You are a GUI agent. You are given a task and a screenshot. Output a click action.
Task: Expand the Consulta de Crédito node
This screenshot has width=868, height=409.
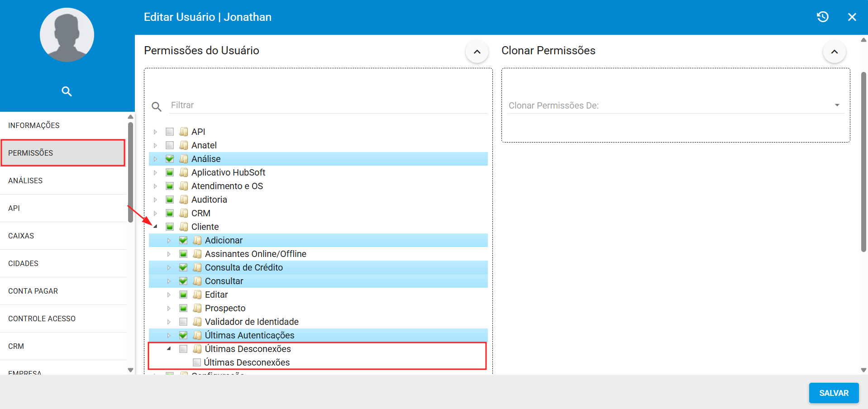tap(169, 267)
